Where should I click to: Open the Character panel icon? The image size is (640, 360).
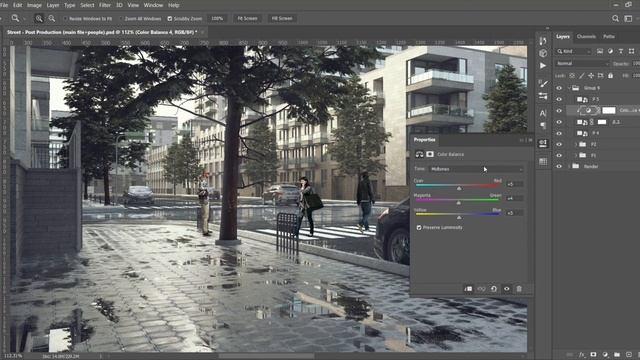[543, 113]
